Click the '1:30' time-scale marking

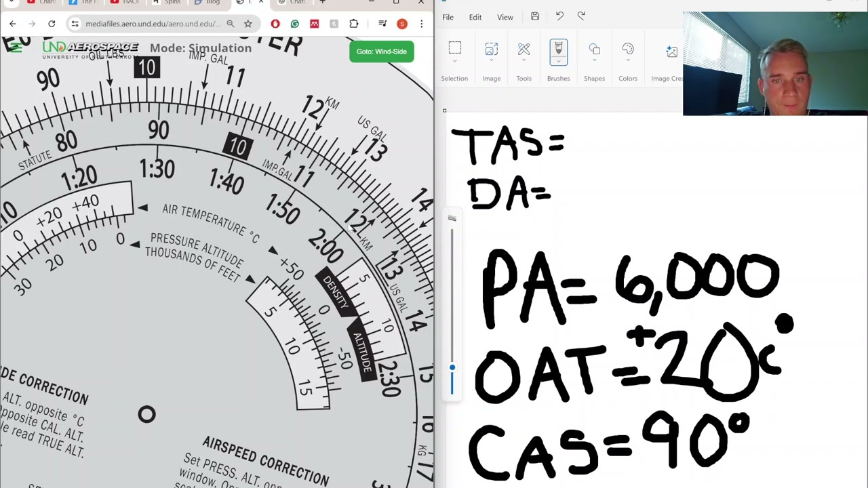coord(157,169)
